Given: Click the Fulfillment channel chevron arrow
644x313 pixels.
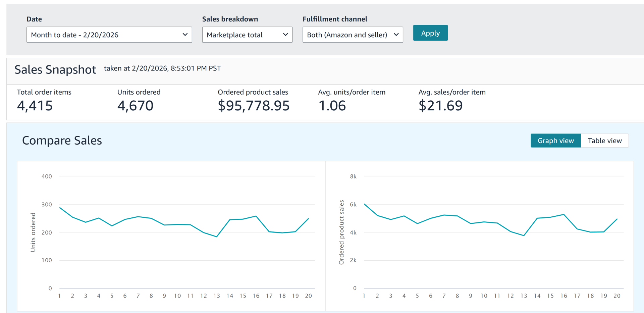Looking at the screenshot, I should pos(396,35).
